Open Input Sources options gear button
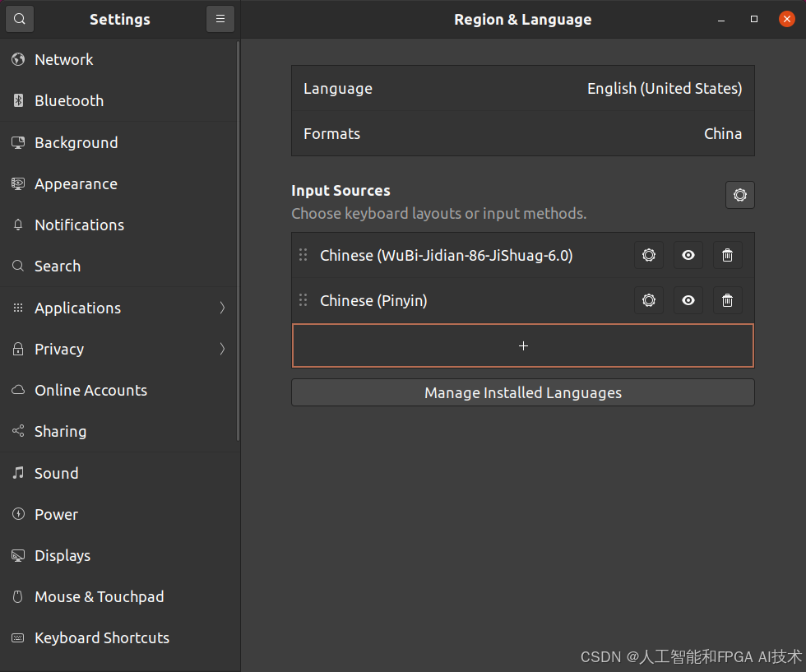The width and height of the screenshot is (806, 672). 739,195
